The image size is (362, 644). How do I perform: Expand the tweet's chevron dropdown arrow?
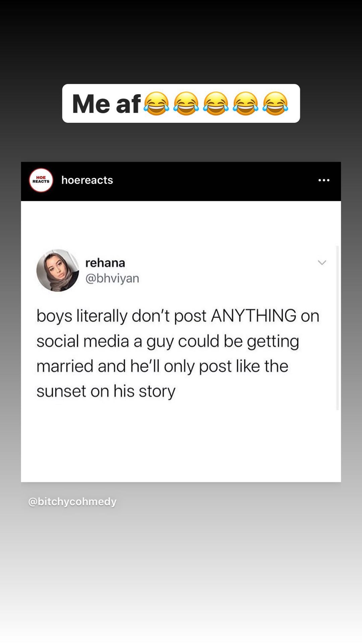click(322, 263)
